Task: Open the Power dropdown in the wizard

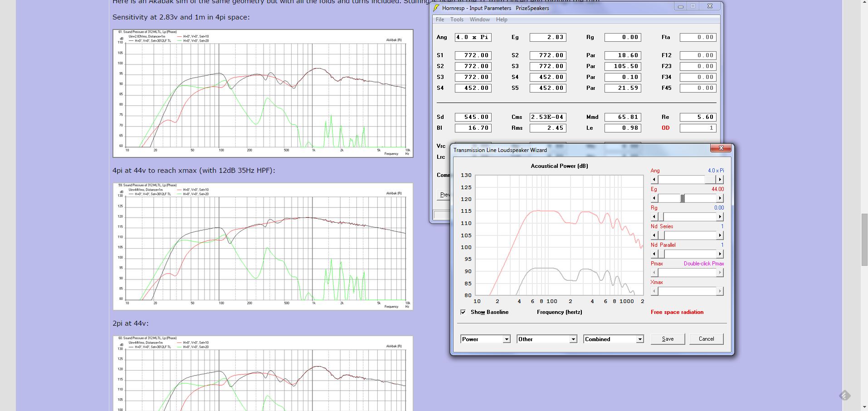Action: pyautogui.click(x=507, y=339)
